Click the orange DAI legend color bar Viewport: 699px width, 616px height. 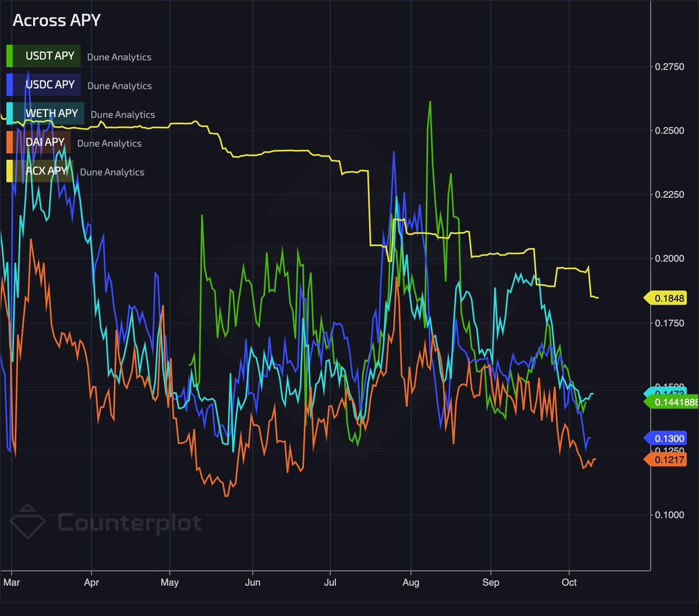[x=9, y=142]
